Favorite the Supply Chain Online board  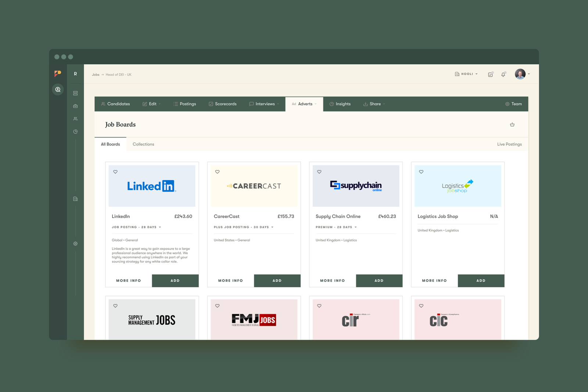(319, 172)
